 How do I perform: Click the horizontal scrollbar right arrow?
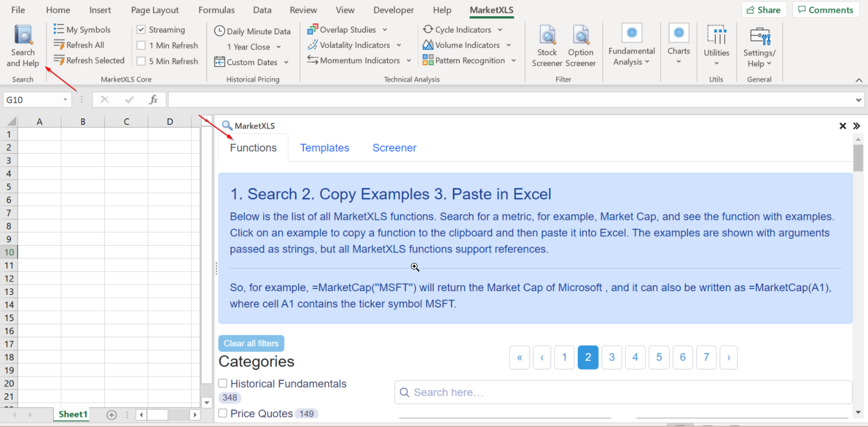[195, 415]
